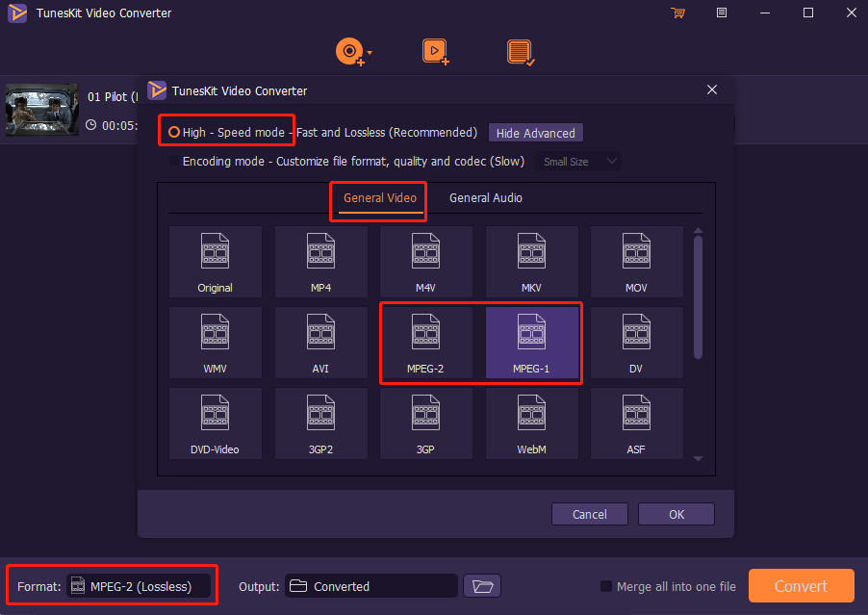Viewport: 868px width, 615px height.
Task: Confirm with the OK button
Action: pos(677,514)
